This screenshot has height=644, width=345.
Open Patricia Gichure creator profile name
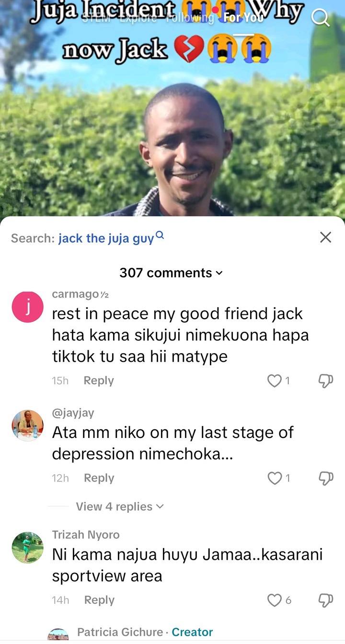(121, 632)
